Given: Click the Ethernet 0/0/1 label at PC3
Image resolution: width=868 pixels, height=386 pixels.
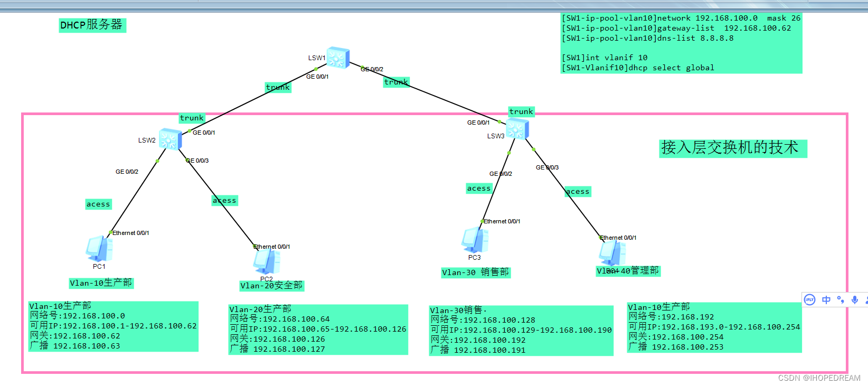Looking at the screenshot, I should (x=502, y=221).
